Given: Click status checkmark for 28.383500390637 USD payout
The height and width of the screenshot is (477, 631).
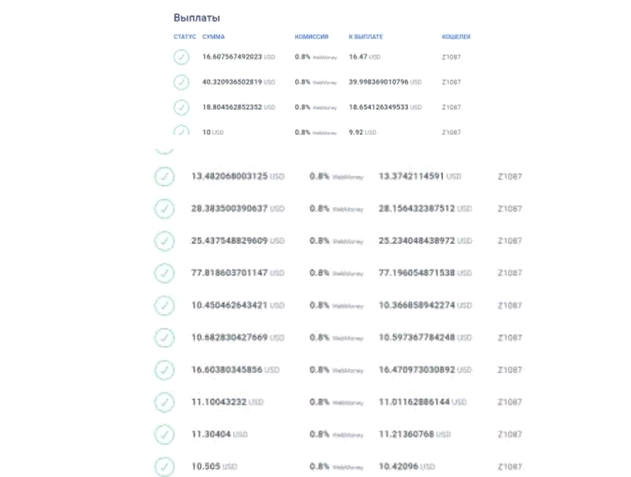Looking at the screenshot, I should point(164,209).
